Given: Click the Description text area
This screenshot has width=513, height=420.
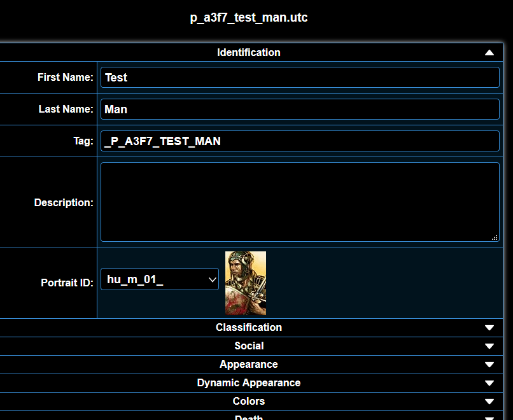Looking at the screenshot, I should [x=300, y=202].
